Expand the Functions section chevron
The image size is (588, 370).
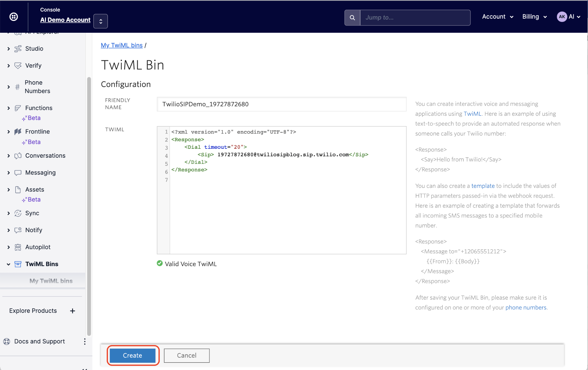tap(9, 108)
